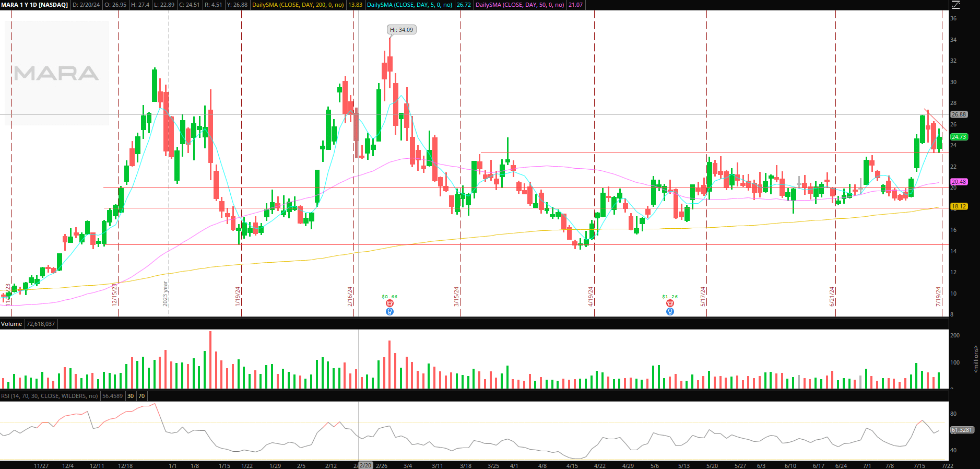This screenshot has height=469, width=980.
Task: Select the short red downward trendline drawing
Action: (x=935, y=120)
